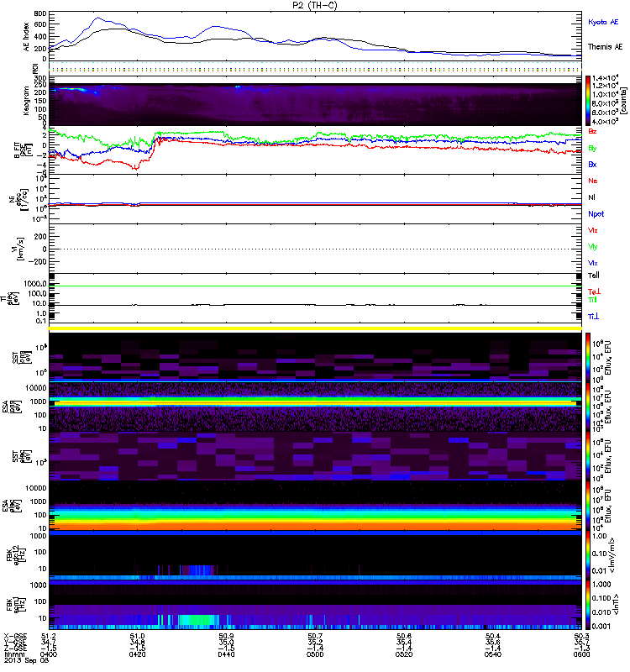Click the 0540 time tick label

[493, 654]
